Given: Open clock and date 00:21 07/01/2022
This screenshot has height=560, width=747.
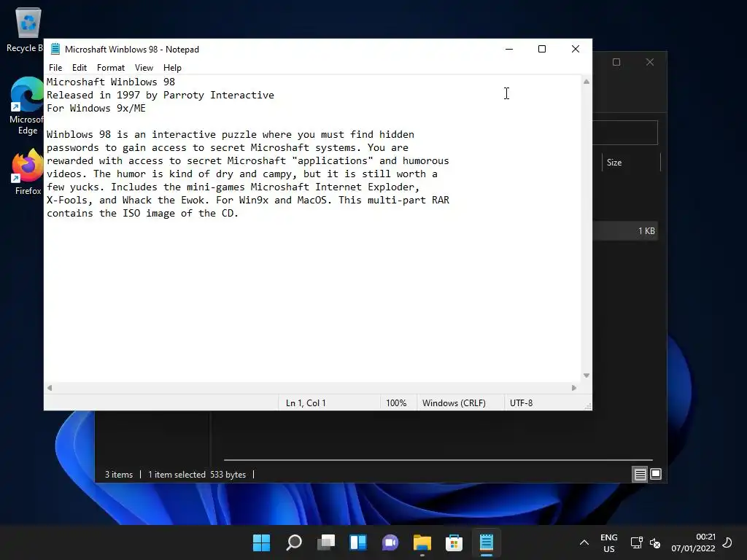Looking at the screenshot, I should pyautogui.click(x=693, y=542).
